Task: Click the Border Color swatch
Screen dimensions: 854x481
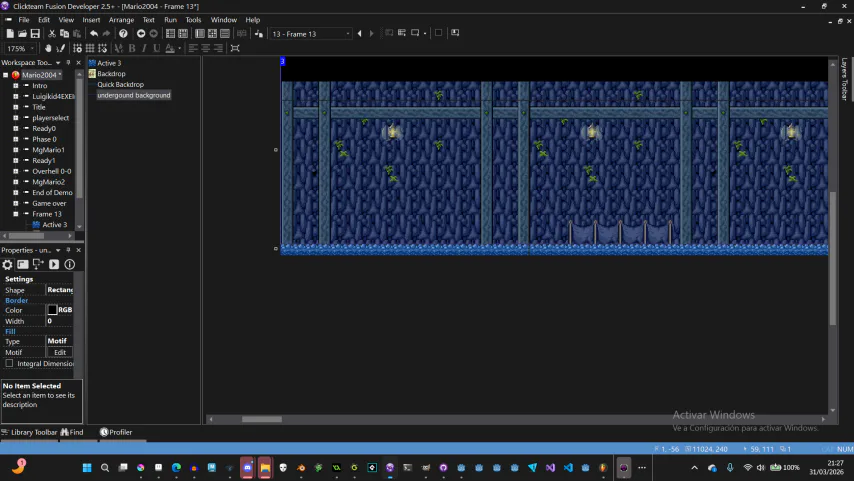Action: (x=52, y=310)
